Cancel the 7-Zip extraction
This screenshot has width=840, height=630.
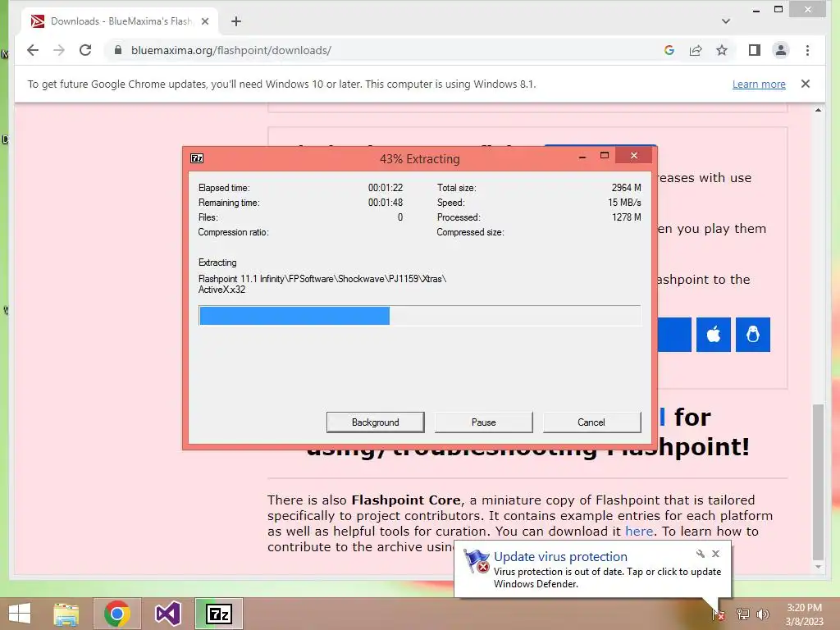591,422
